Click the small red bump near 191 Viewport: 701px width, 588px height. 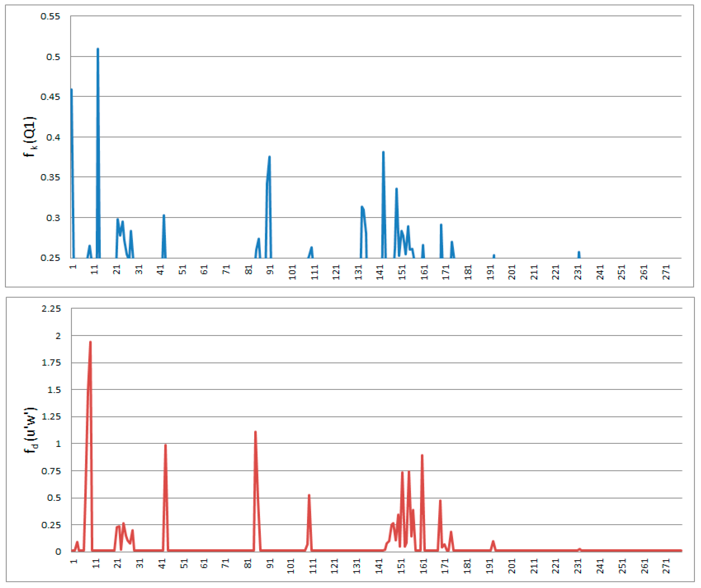pyautogui.click(x=493, y=543)
